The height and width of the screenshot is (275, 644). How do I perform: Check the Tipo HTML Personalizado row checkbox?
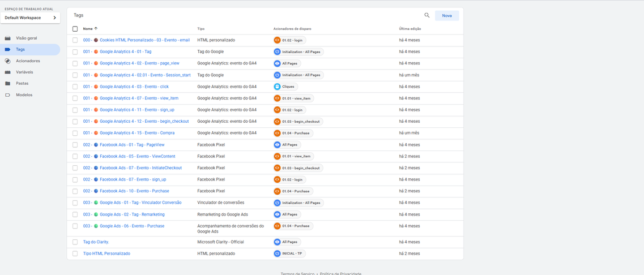click(x=75, y=253)
